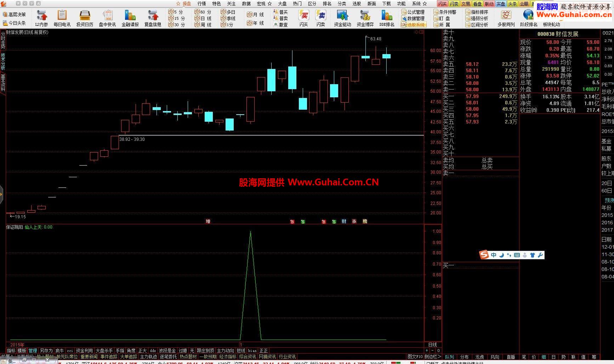Open the 操盘 menu
Image resolution: width=614 pixels, height=364 pixels.
pyautogui.click(x=187, y=4)
